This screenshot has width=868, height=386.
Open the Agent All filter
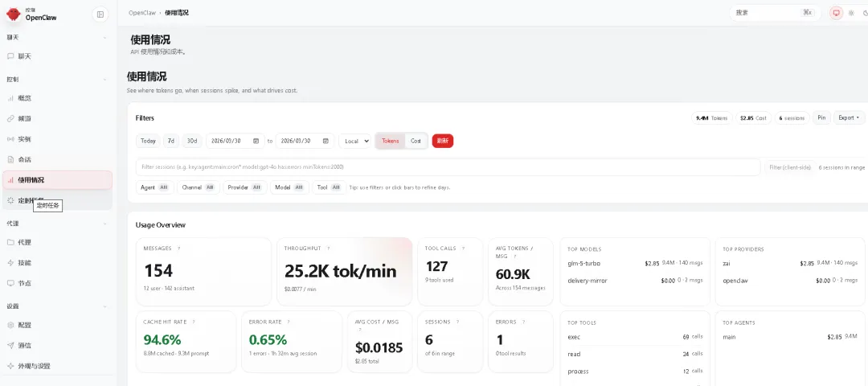click(154, 187)
